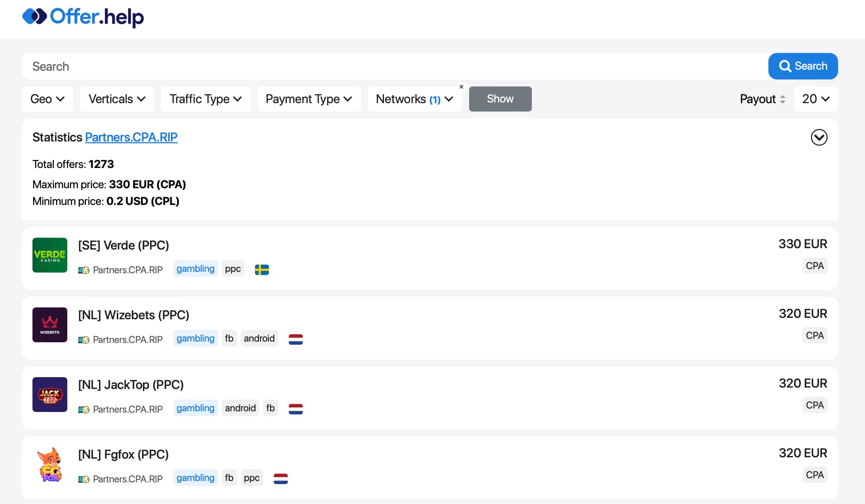Click the 320 EUR payout on Wizebets
The image size is (865, 504).
pyautogui.click(x=803, y=314)
